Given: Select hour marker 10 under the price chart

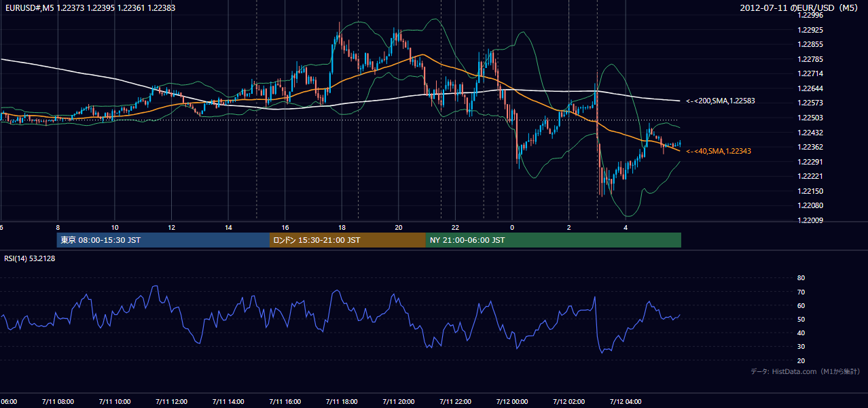Looking at the screenshot, I should point(115,228).
